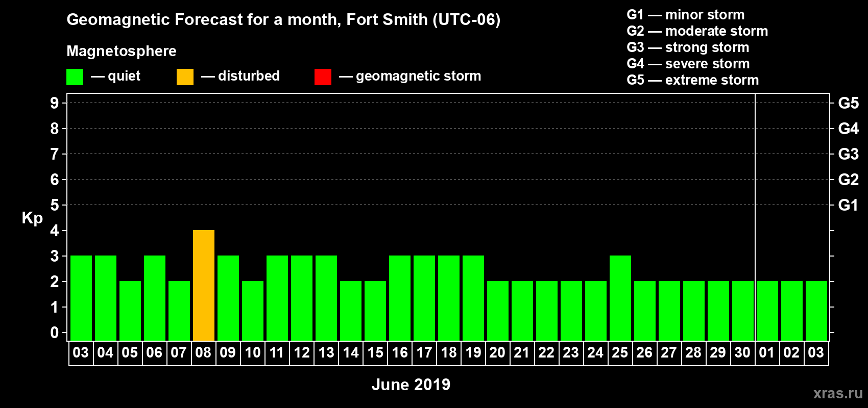Click the G3 label on right axis

coord(849,154)
